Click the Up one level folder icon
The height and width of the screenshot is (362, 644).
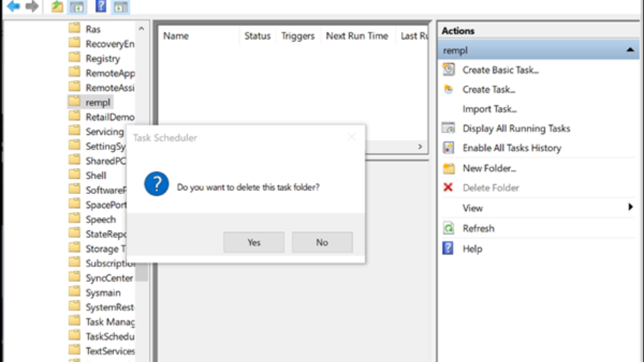(57, 7)
